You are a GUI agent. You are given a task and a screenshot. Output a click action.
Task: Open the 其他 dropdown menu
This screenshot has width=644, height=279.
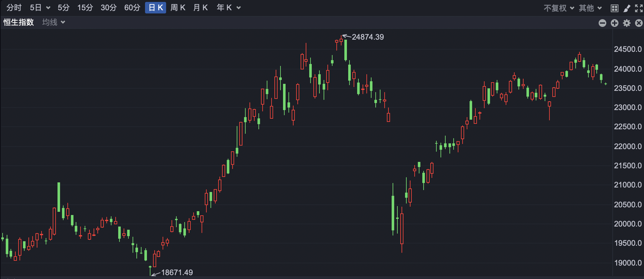[590, 8]
